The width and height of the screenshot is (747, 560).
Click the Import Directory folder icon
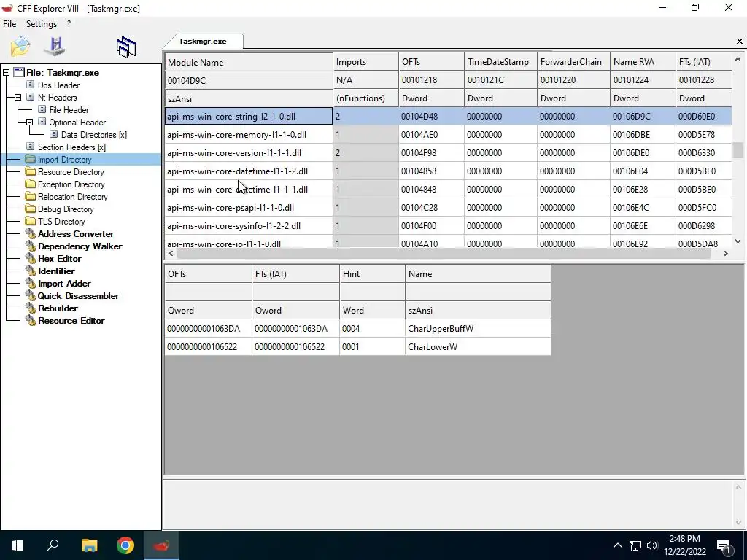point(31,159)
